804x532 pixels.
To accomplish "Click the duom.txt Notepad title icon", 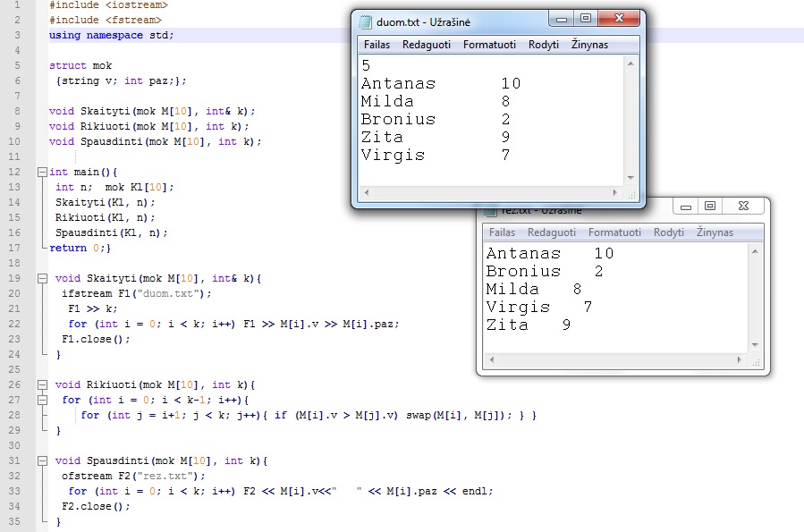I will 365,22.
